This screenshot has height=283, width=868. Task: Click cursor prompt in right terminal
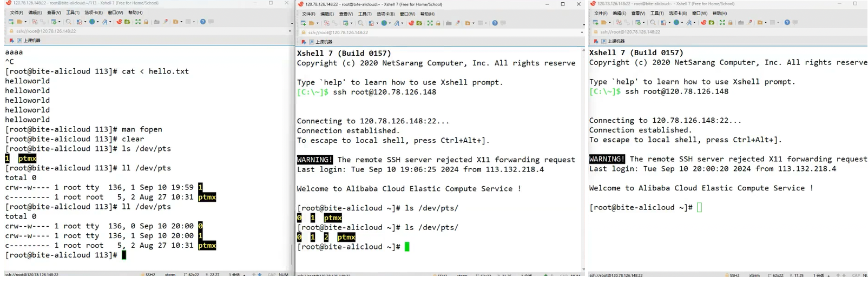pos(699,207)
